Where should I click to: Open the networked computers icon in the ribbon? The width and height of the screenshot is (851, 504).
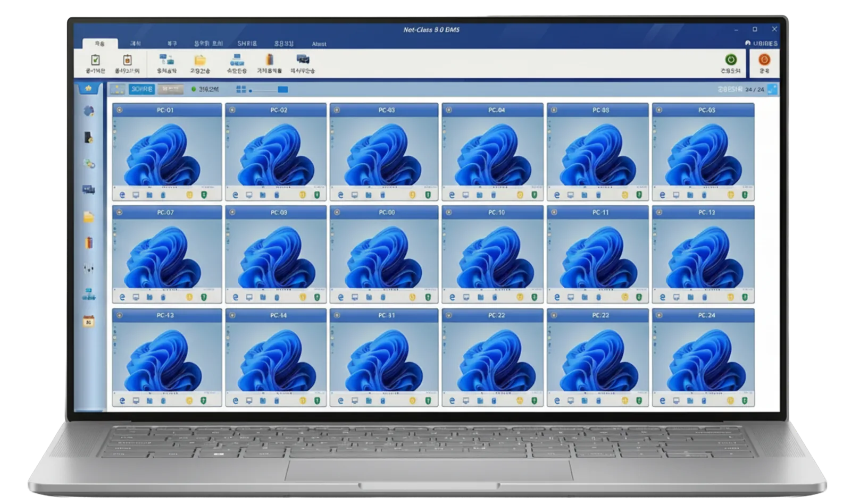coord(166,60)
